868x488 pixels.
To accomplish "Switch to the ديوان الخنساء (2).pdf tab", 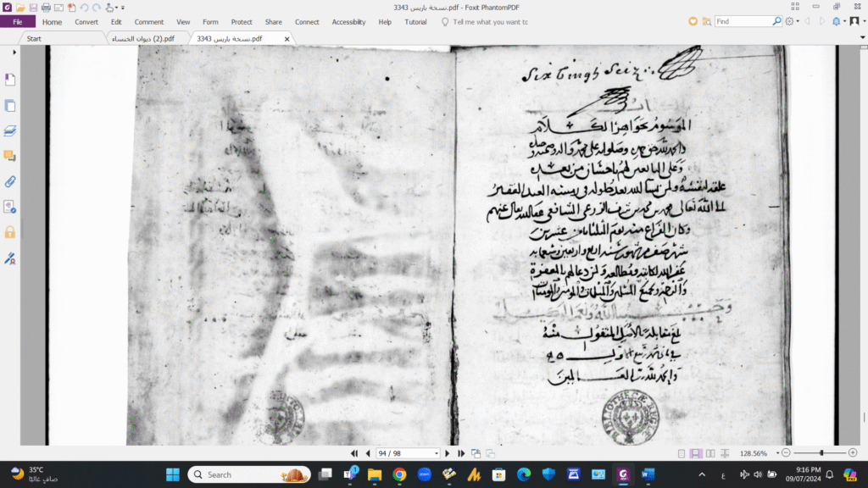I will 143,39.
